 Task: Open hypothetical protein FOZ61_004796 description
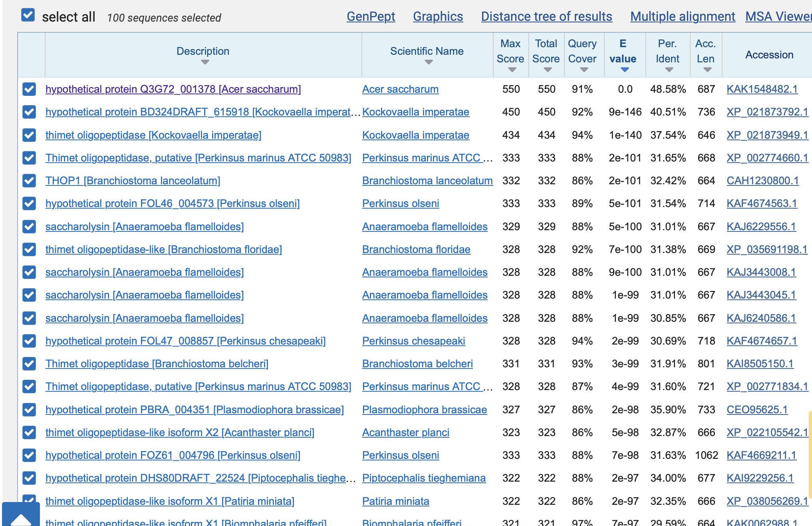point(173,455)
